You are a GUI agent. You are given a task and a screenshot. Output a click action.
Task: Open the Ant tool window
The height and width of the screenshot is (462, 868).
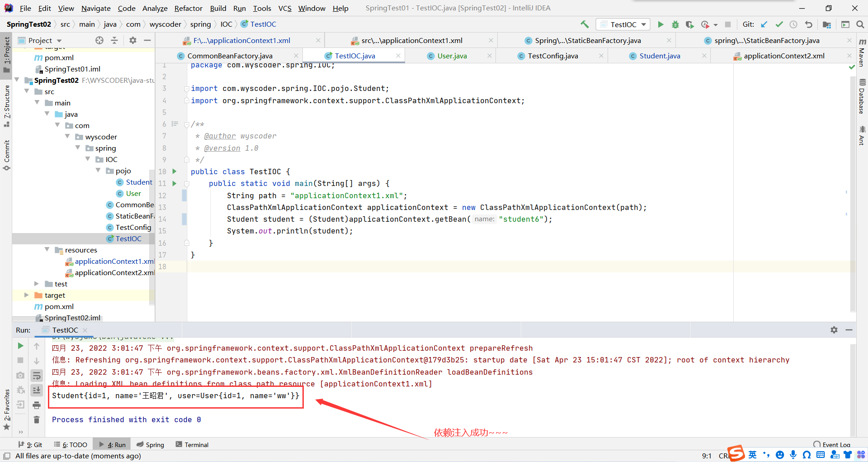(862, 136)
